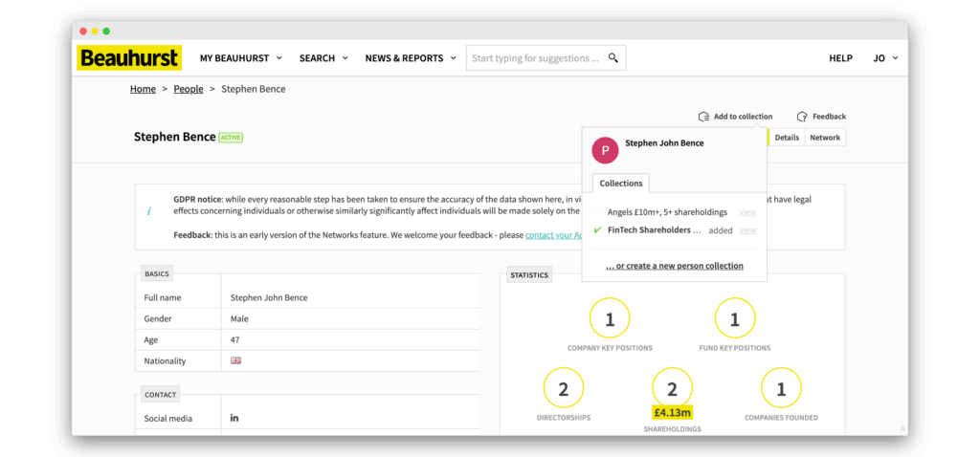Go to the People breadcrumb link

tap(189, 89)
